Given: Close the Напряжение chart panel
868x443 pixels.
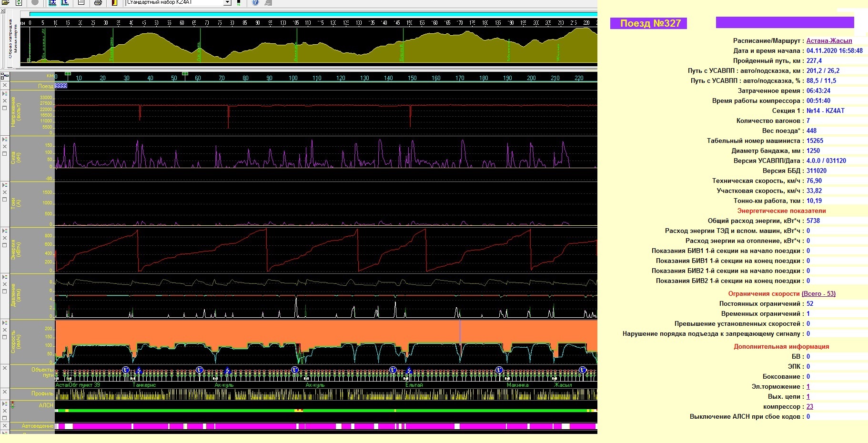Looking at the screenshot, I should pos(5,101).
